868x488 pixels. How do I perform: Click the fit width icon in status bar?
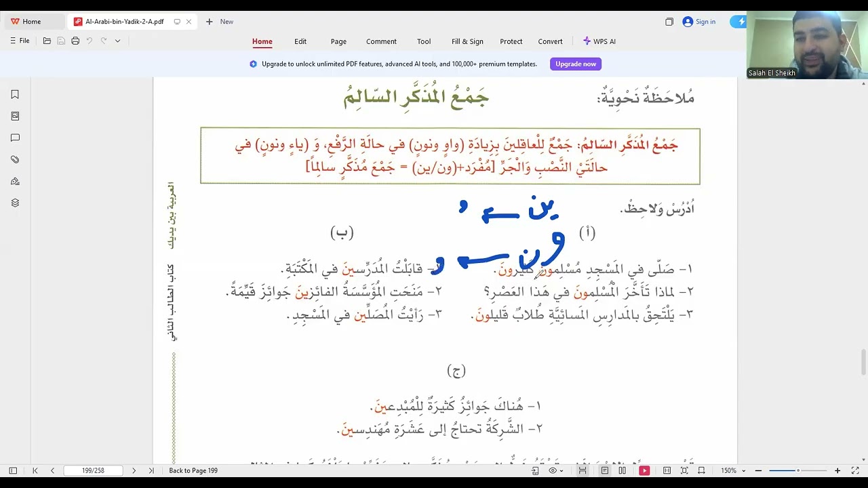(701, 470)
